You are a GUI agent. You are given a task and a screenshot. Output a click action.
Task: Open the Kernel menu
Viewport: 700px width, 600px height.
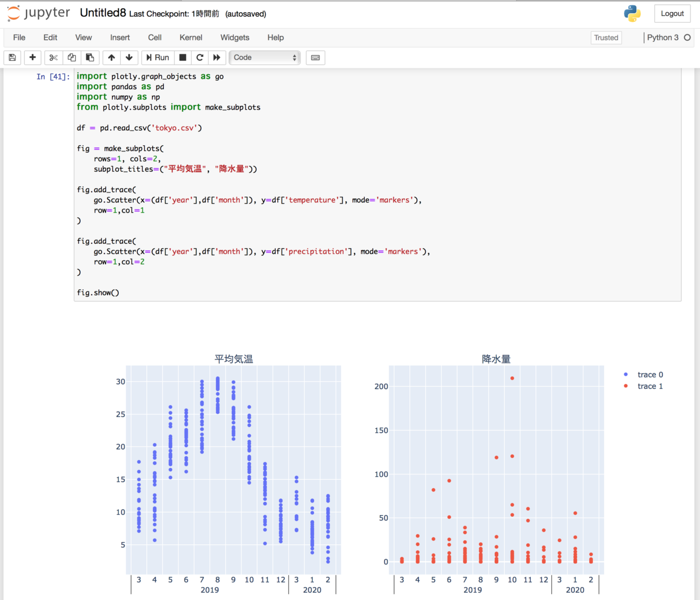pyautogui.click(x=190, y=37)
